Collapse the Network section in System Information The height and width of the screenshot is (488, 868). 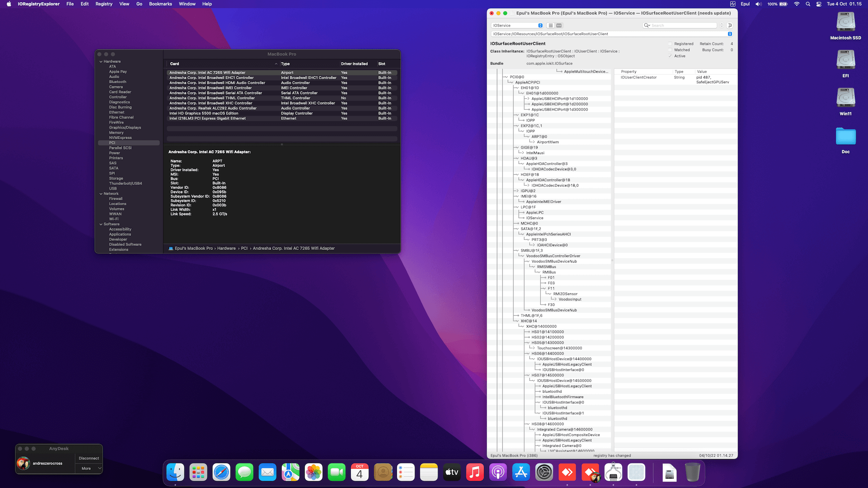pos(101,194)
